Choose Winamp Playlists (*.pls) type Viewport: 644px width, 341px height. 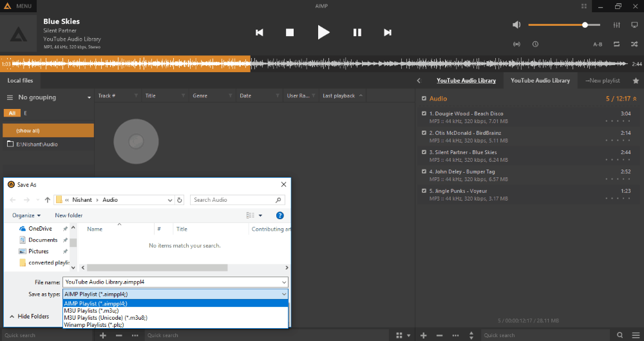(175, 324)
